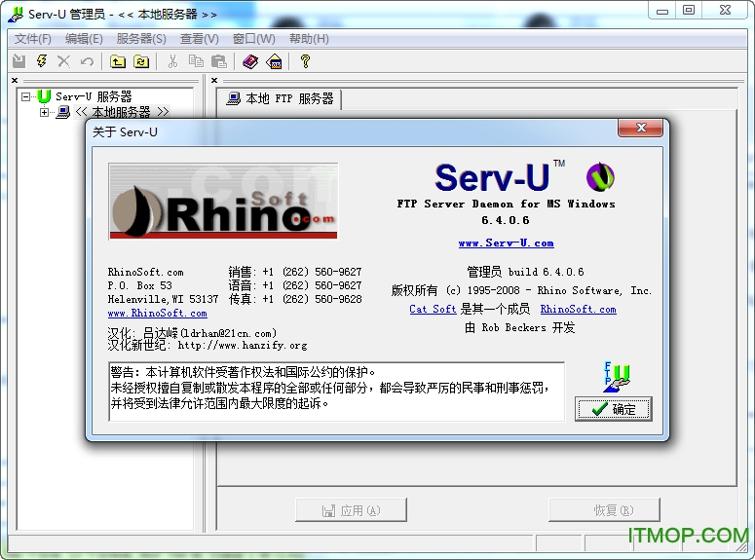Close the 关于 Serv-U dialog
This screenshot has height=560, width=755.
coord(640,128)
